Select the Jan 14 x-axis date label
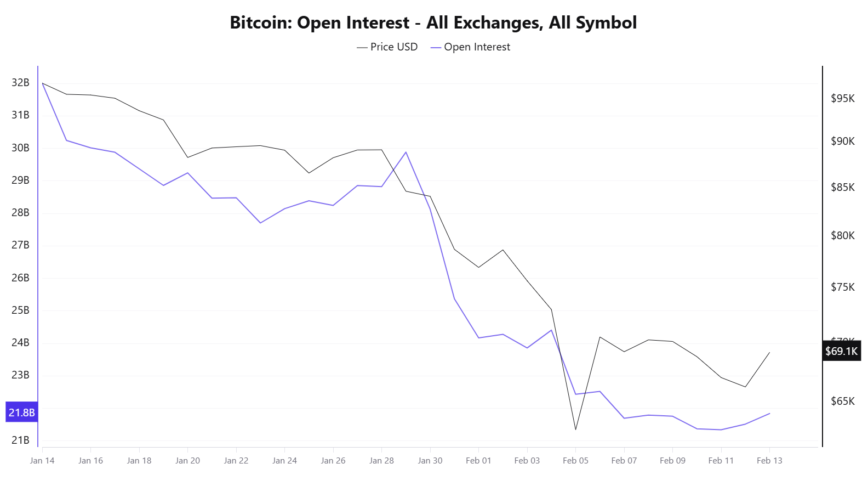Image resolution: width=868 pixels, height=486 pixels. pyautogui.click(x=42, y=460)
